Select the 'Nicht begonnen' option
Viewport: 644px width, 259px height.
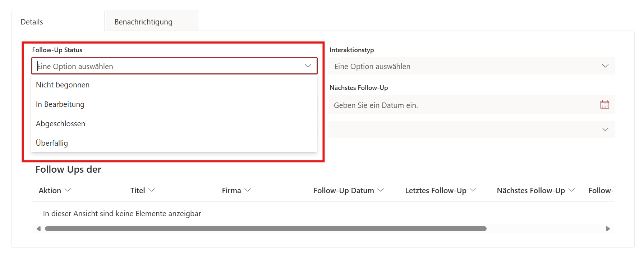[63, 85]
